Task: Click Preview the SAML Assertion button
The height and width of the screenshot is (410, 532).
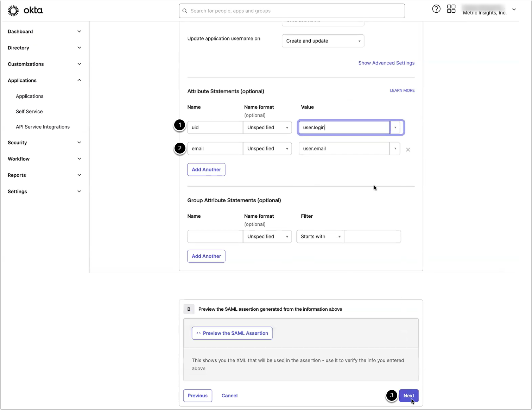Action: pos(232,333)
